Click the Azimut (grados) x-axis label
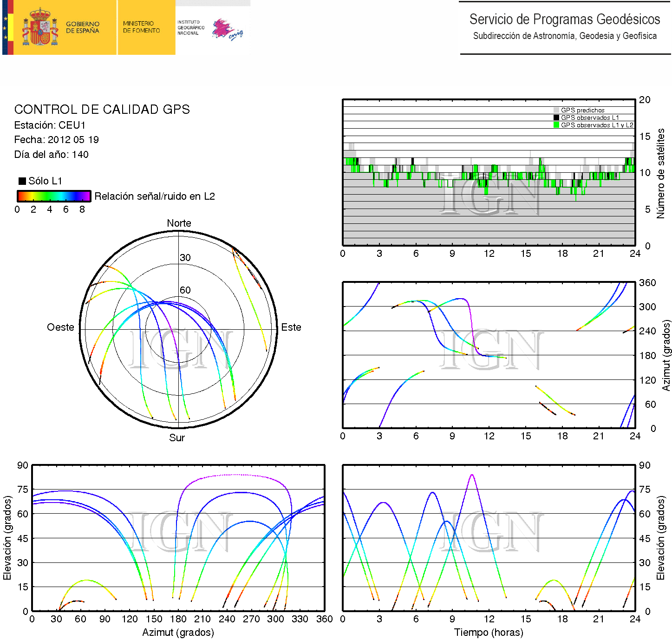 pyautogui.click(x=178, y=633)
